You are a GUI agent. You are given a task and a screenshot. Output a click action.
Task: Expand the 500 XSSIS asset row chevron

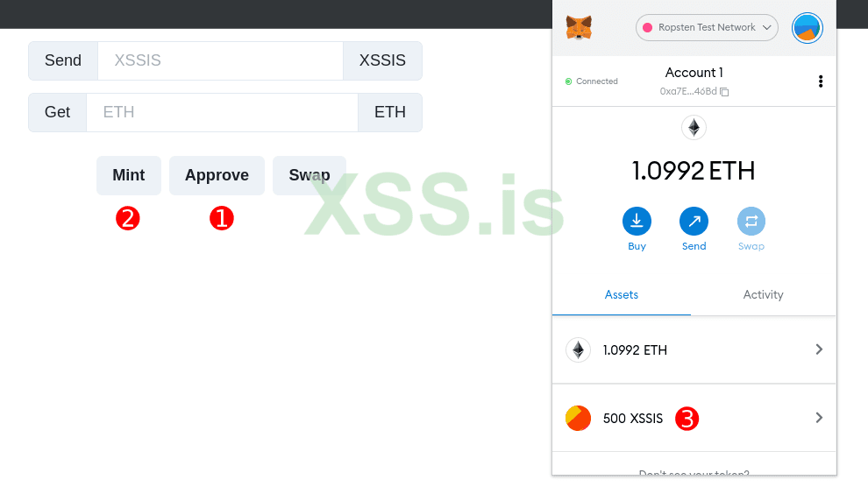click(x=819, y=418)
